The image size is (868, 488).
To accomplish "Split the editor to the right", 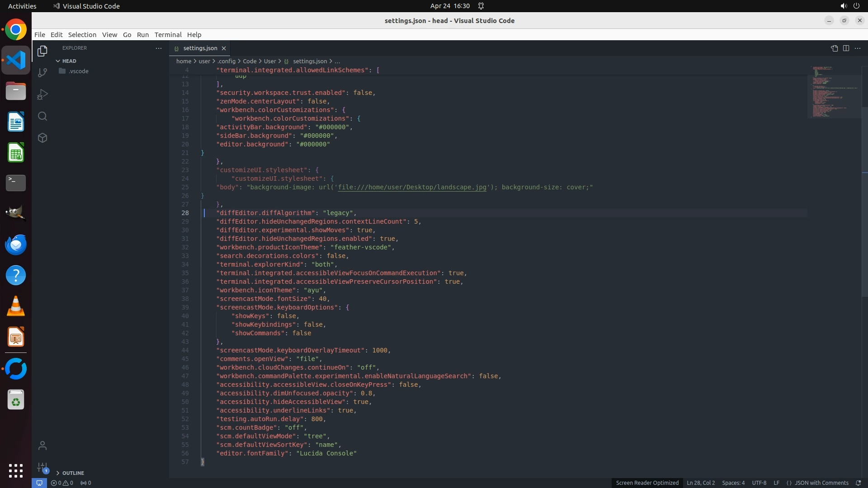I will (846, 48).
